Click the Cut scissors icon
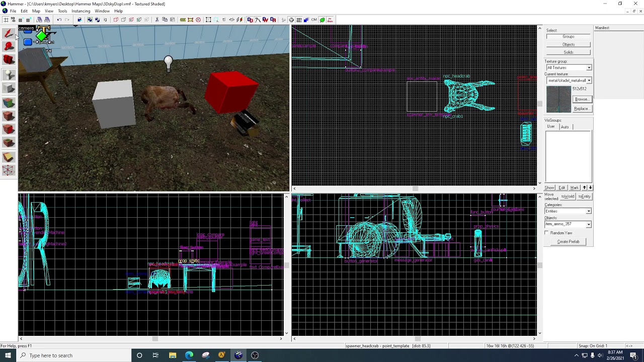Screen dimensions: 644x362 click(157, 20)
